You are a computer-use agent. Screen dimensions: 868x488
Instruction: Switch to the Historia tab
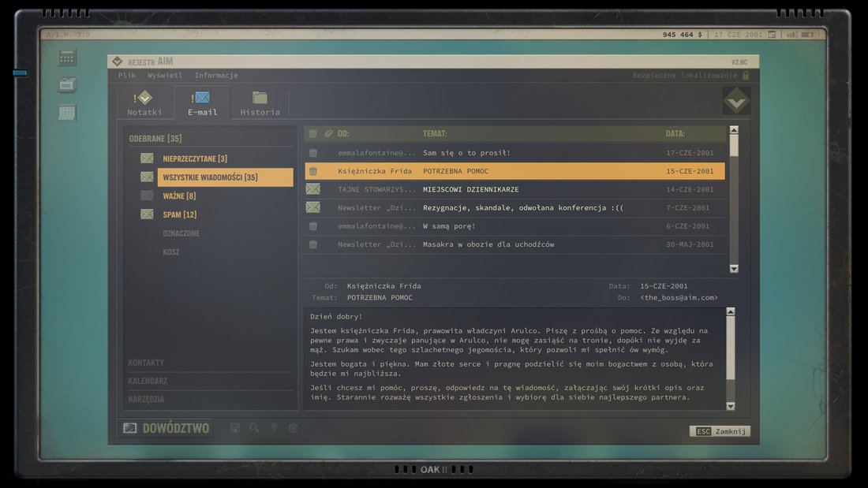tap(260, 103)
